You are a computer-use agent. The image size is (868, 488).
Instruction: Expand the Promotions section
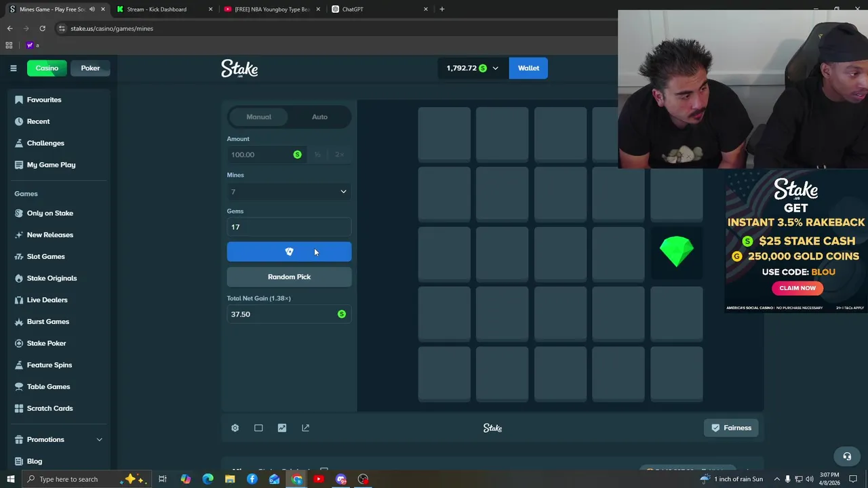point(99,440)
